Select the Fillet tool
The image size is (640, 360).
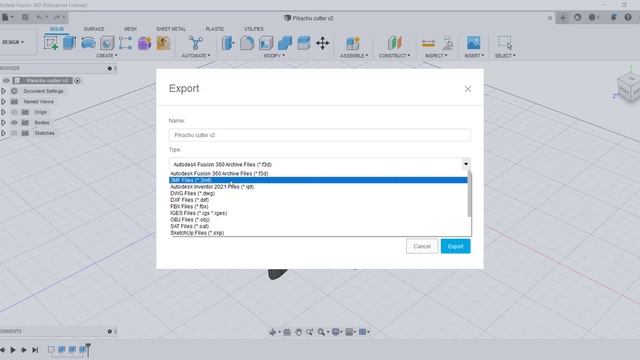pos(247,43)
